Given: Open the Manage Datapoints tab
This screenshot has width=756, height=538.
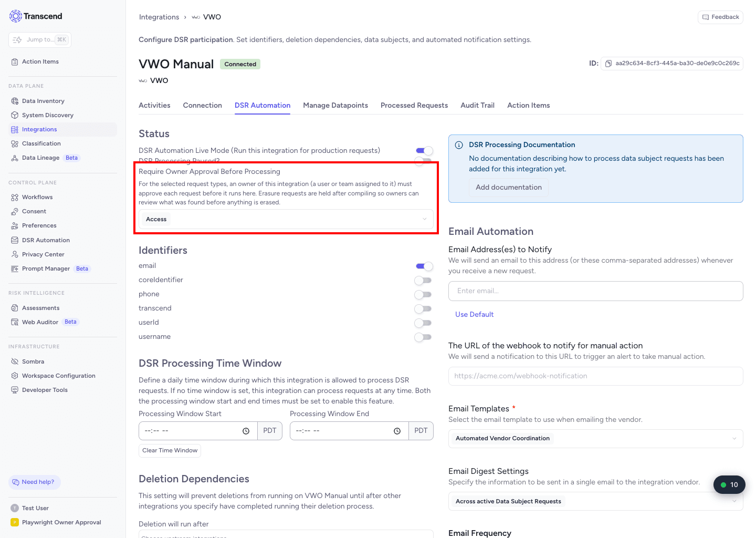Looking at the screenshot, I should point(335,105).
